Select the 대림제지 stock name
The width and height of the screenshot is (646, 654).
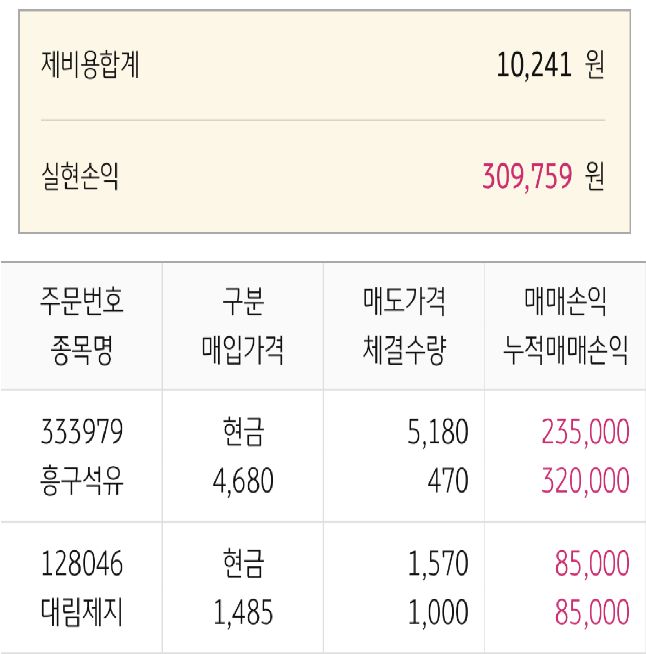coord(82,612)
